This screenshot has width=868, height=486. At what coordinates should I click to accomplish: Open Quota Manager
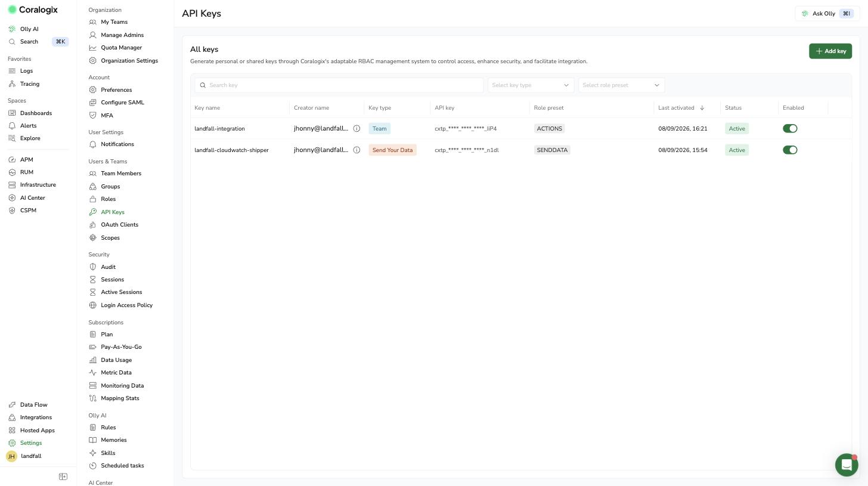pos(115,48)
